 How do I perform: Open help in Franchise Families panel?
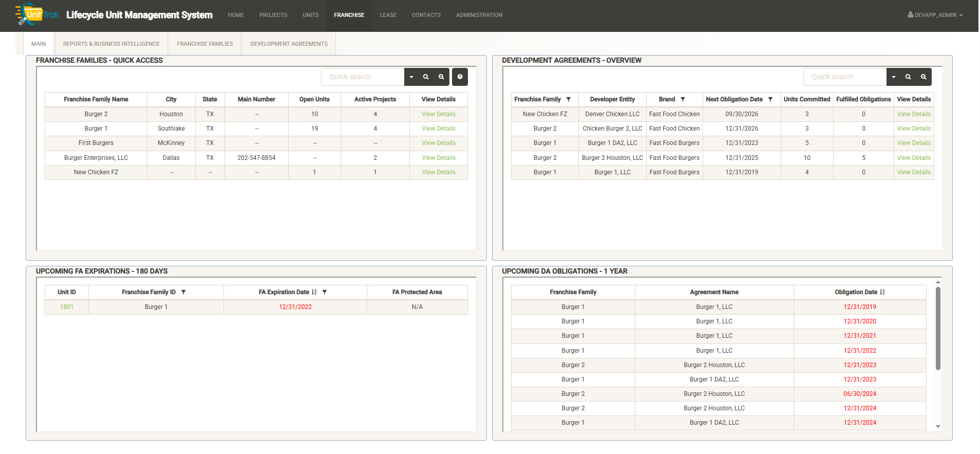[x=460, y=77]
